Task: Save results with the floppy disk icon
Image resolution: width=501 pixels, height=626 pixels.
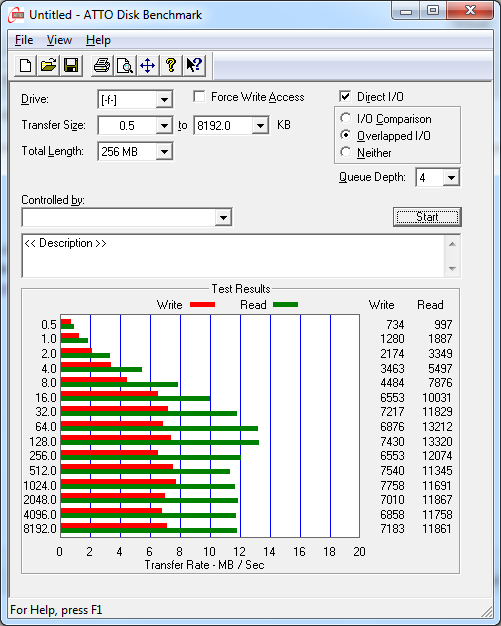Action: [x=71, y=65]
